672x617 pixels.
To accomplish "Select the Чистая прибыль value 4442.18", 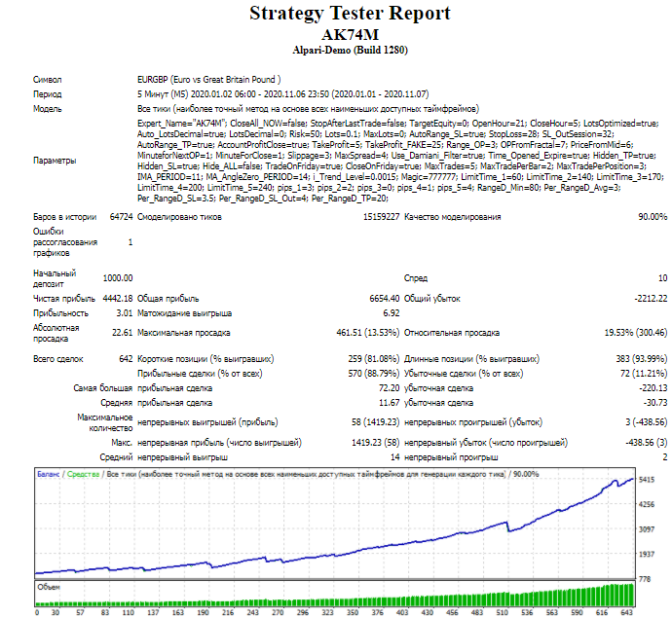I will (118, 299).
